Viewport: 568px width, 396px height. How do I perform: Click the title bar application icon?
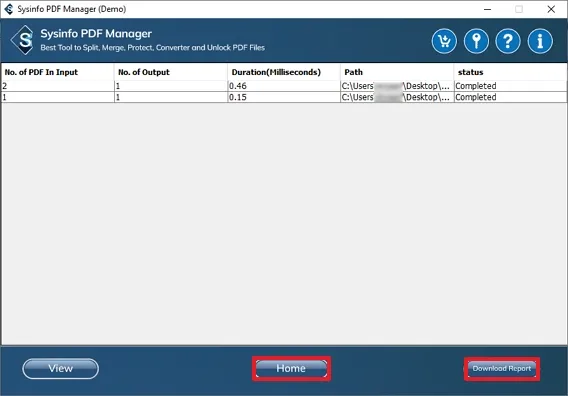[x=9, y=9]
